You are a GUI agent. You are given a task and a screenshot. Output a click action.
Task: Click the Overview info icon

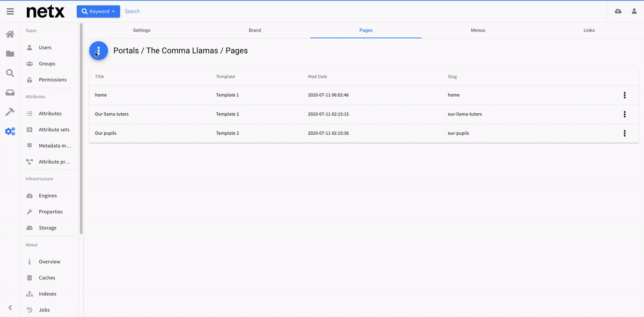30,262
